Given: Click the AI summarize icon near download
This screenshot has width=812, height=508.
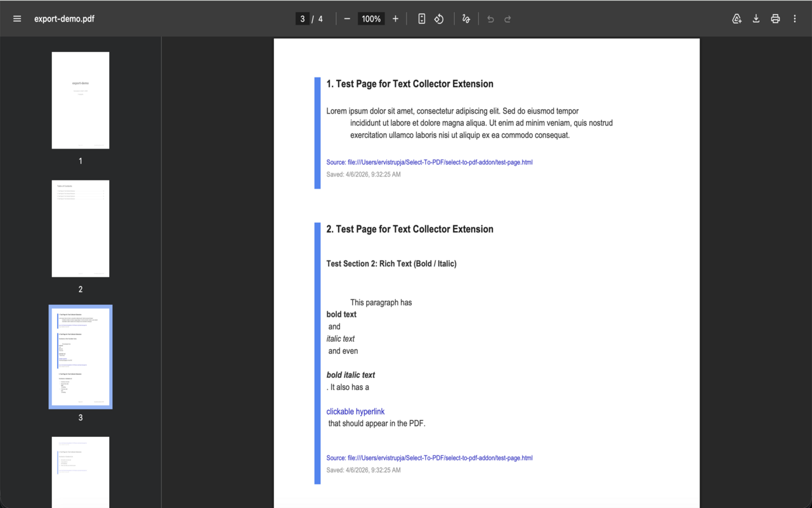Looking at the screenshot, I should [737, 18].
